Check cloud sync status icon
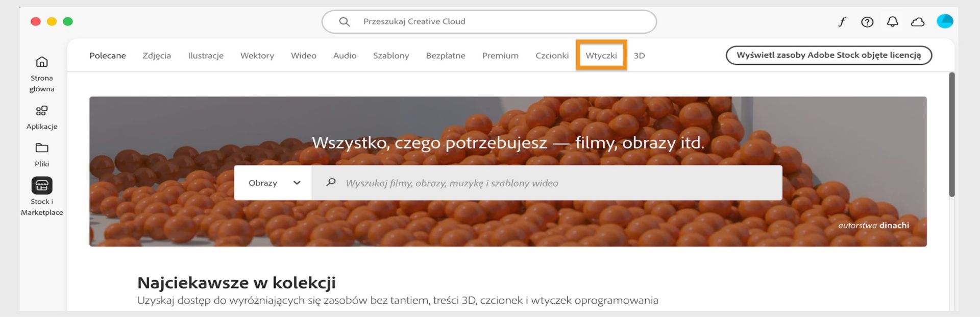The image size is (980, 317). click(918, 21)
